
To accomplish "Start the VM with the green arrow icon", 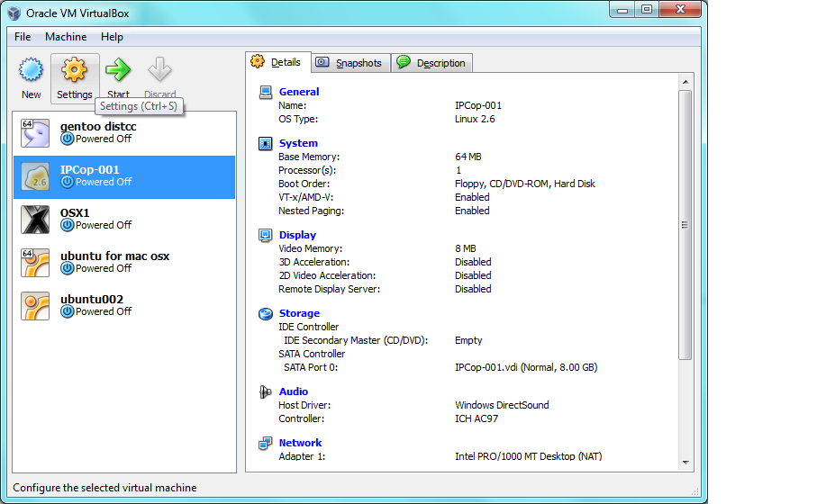I will 118,70.
